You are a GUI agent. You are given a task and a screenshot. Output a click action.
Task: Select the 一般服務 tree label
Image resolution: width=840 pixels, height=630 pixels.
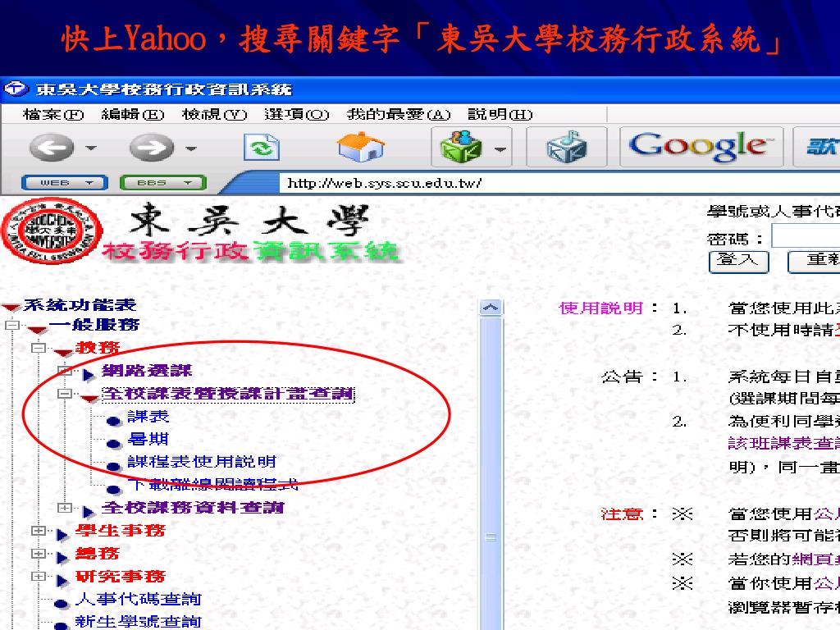pyautogui.click(x=94, y=325)
